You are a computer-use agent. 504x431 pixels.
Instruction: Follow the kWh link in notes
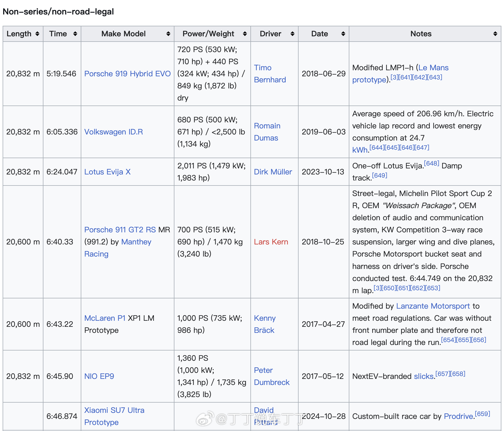[360, 150]
